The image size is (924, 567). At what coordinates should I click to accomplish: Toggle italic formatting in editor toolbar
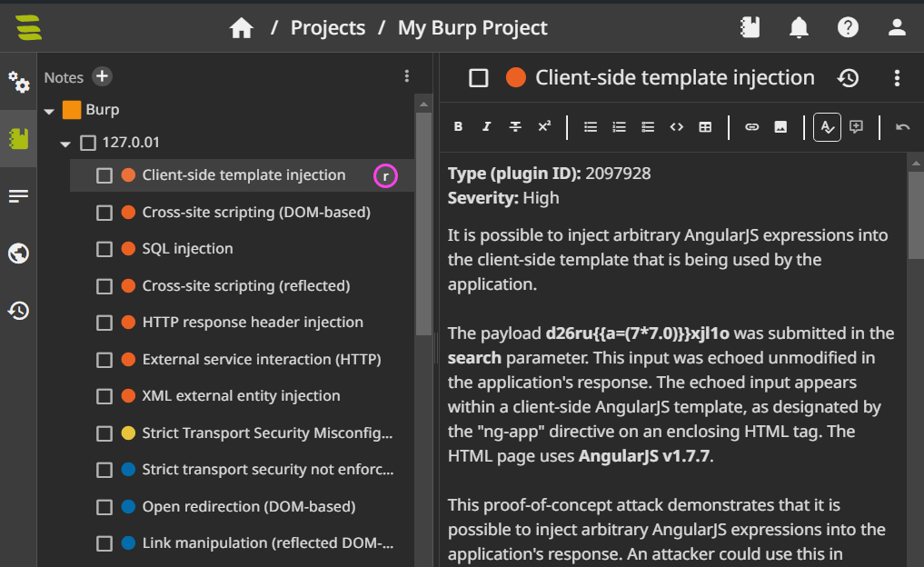486,126
